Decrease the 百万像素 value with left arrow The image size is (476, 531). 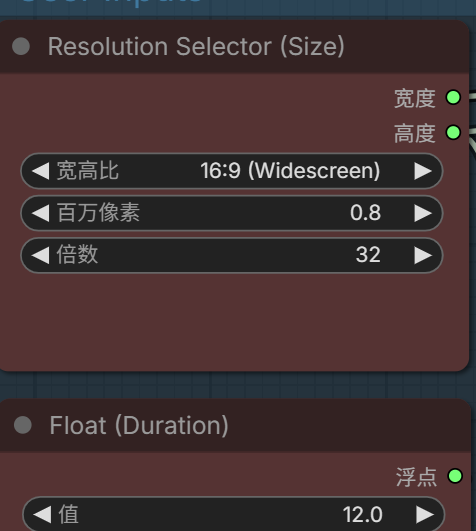click(x=41, y=213)
